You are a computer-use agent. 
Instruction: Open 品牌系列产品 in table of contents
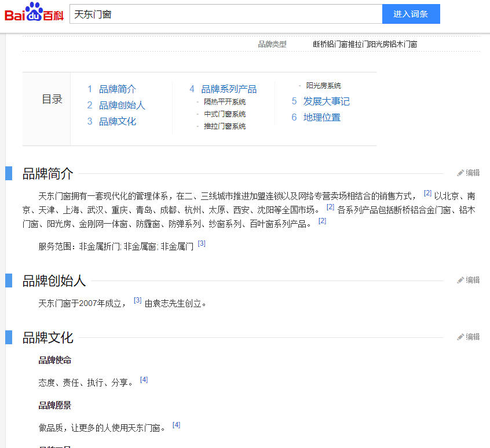(229, 89)
